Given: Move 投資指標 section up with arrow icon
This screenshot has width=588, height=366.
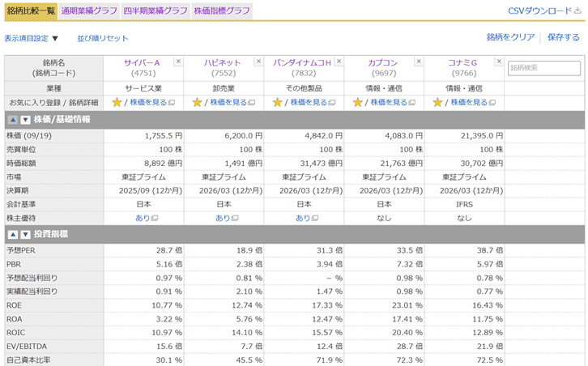Looking at the screenshot, I should click(13, 234).
